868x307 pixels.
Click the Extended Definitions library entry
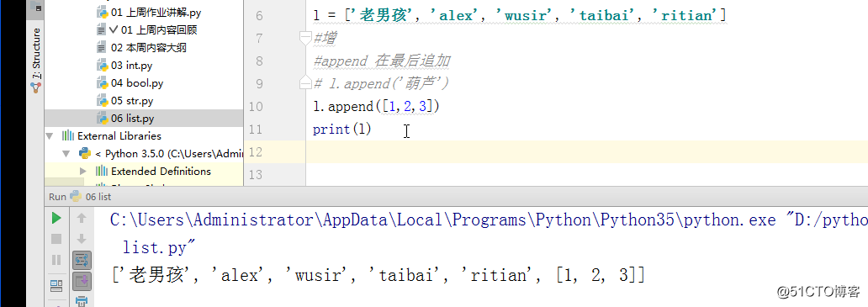(161, 172)
